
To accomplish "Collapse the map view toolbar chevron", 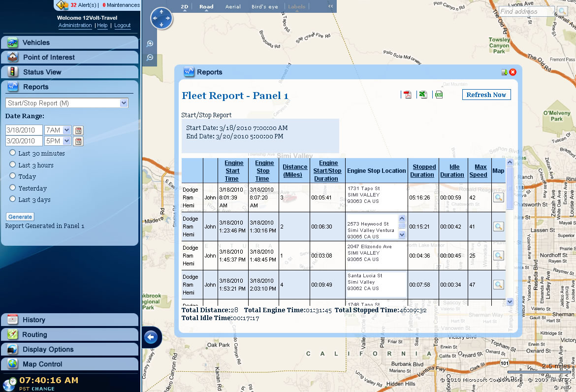I will (x=331, y=6).
